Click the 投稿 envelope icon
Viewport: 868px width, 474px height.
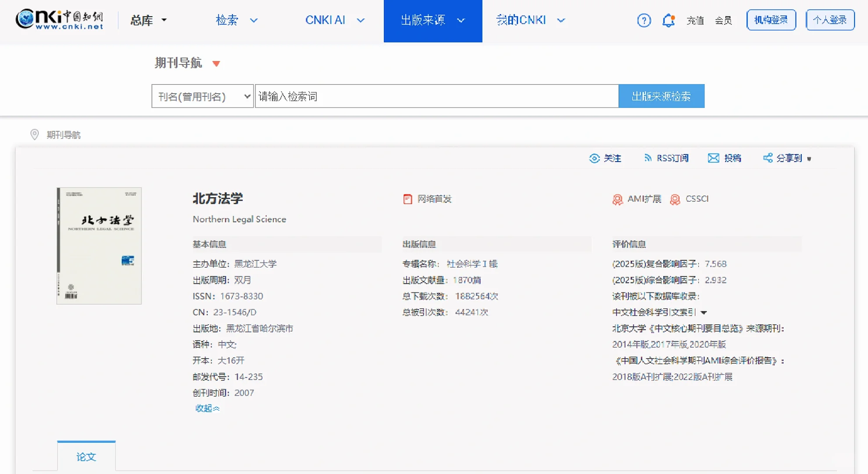[x=714, y=158]
